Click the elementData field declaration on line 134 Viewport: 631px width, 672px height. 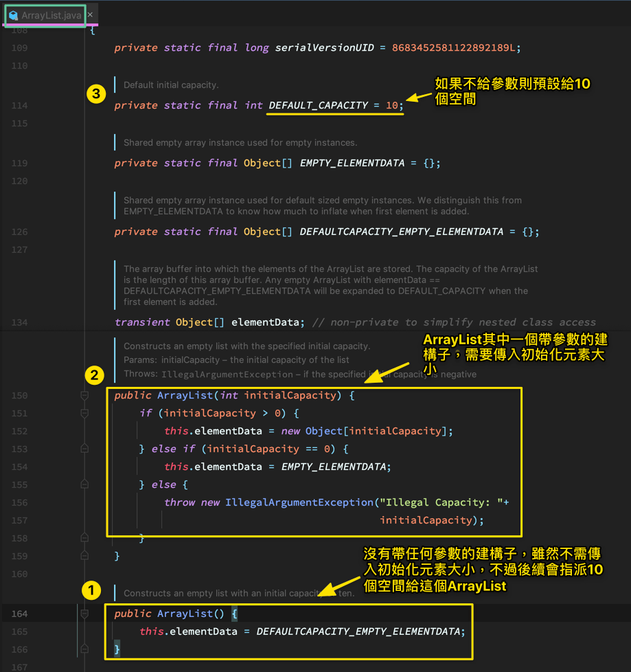point(266,323)
